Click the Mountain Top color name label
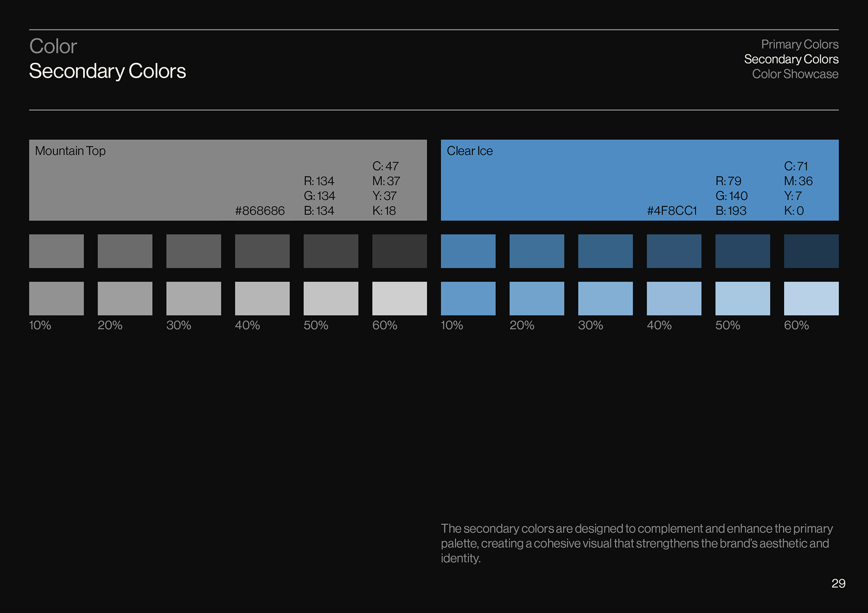868x613 pixels. pos(70,151)
